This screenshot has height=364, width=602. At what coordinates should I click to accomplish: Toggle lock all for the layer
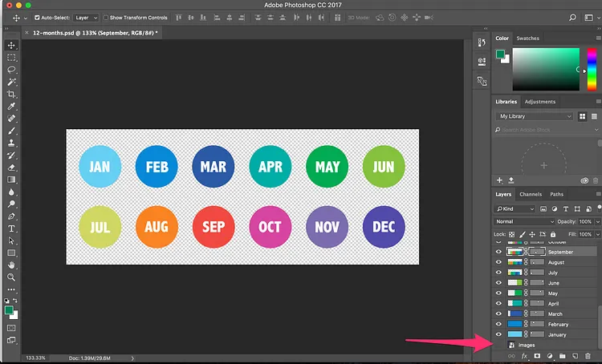coord(553,234)
